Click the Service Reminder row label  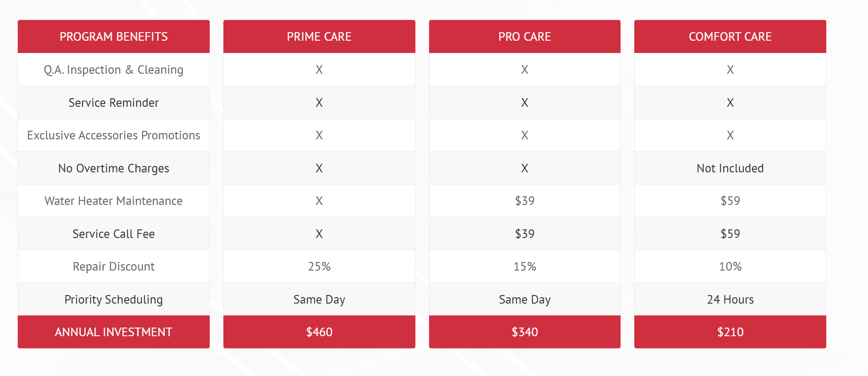[x=114, y=103]
